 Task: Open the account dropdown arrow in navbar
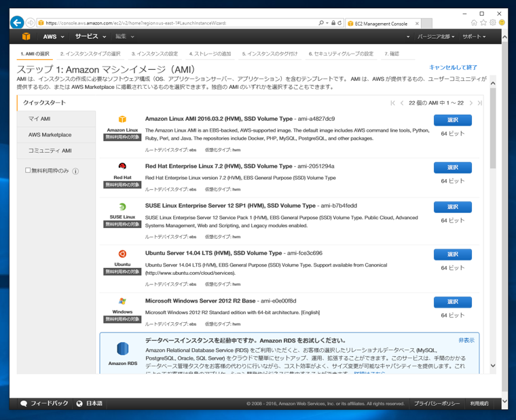(408, 37)
